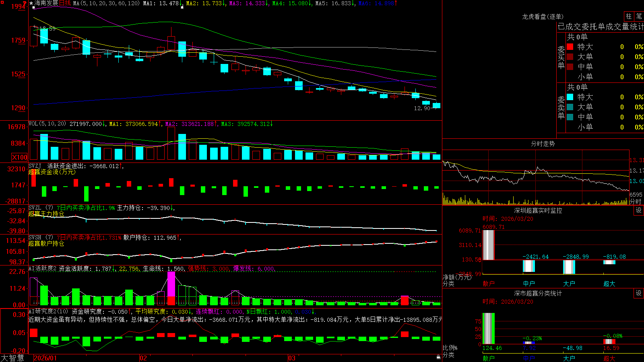Image resolution: width=644 pixels, height=362 pixels.
Task: Click the 03 month marker on the timeline
Action: [292, 358]
